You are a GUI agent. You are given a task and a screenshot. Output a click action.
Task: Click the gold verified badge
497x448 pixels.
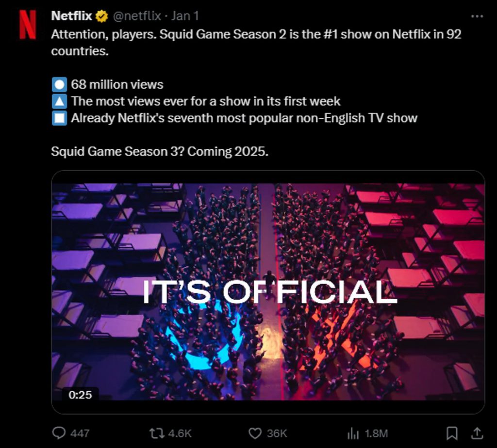point(101,16)
